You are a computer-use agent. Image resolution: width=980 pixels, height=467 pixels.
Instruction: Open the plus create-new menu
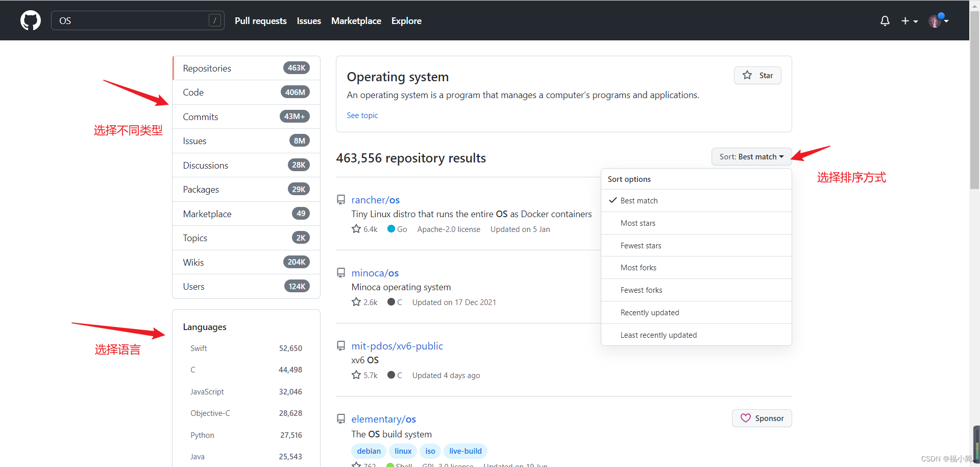(x=909, y=21)
